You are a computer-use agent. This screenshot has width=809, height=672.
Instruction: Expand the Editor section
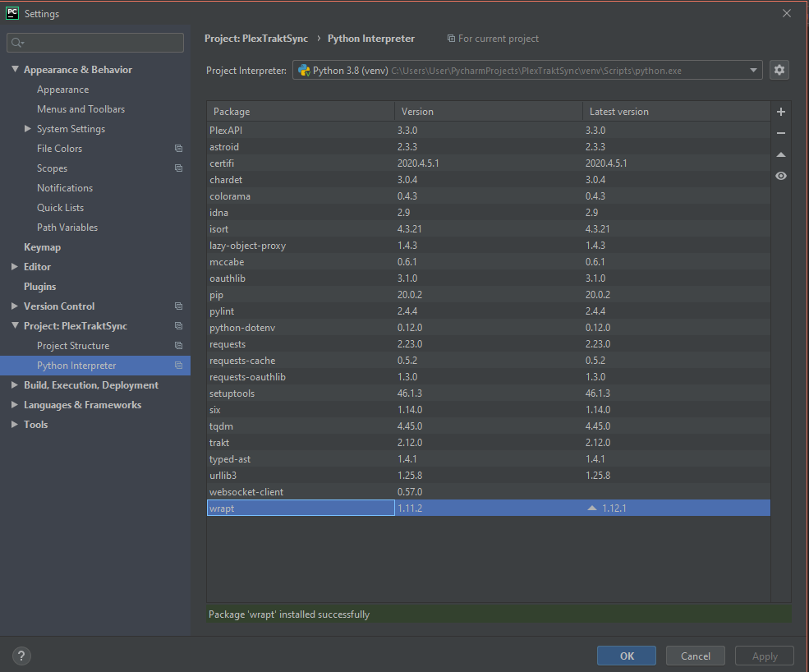(15, 266)
